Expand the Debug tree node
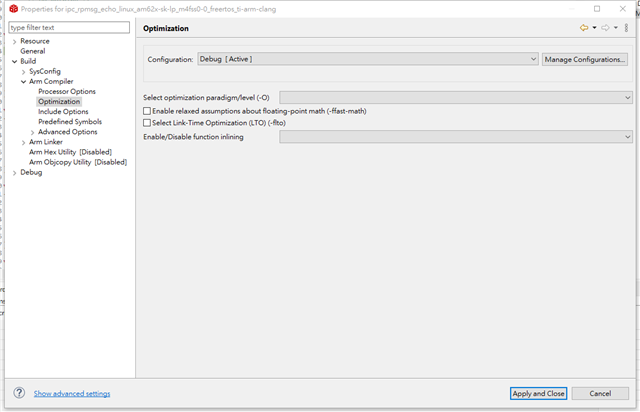 [15, 173]
